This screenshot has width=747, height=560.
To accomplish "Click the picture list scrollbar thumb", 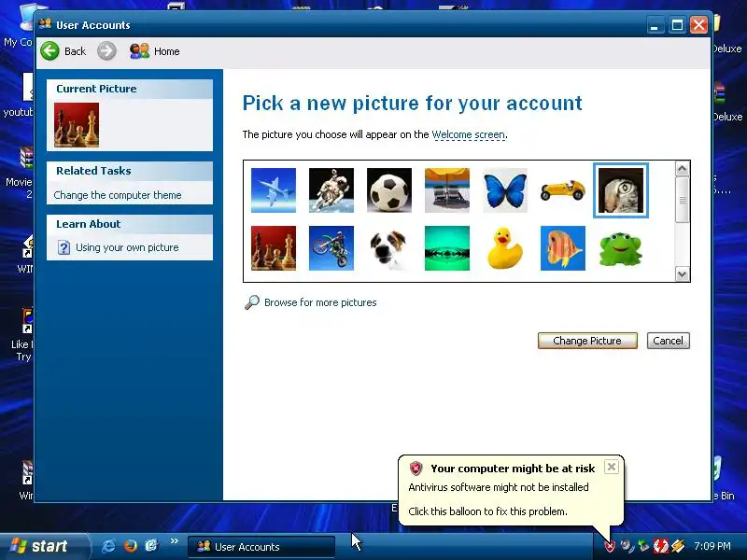I will click(x=683, y=200).
